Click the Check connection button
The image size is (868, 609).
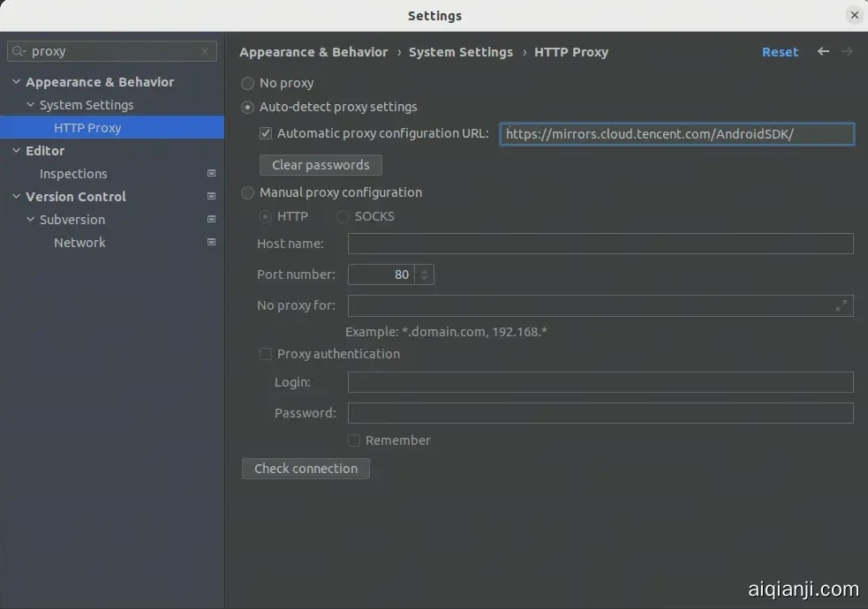coord(306,469)
